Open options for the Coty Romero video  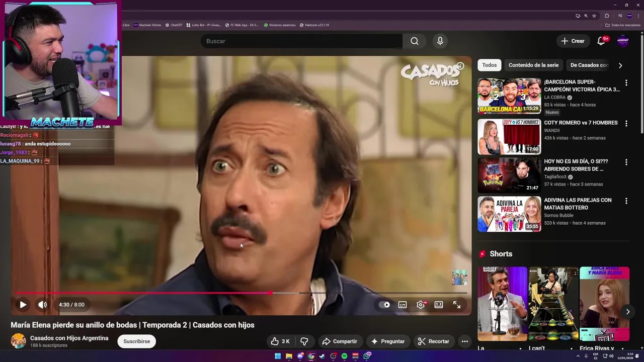[x=626, y=123]
